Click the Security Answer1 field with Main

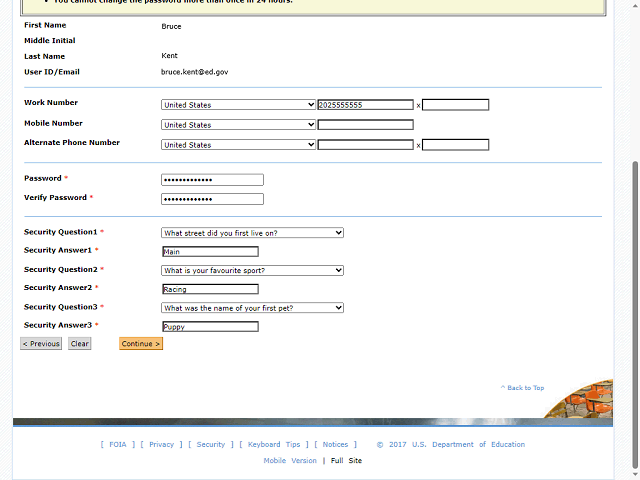pyautogui.click(x=211, y=252)
